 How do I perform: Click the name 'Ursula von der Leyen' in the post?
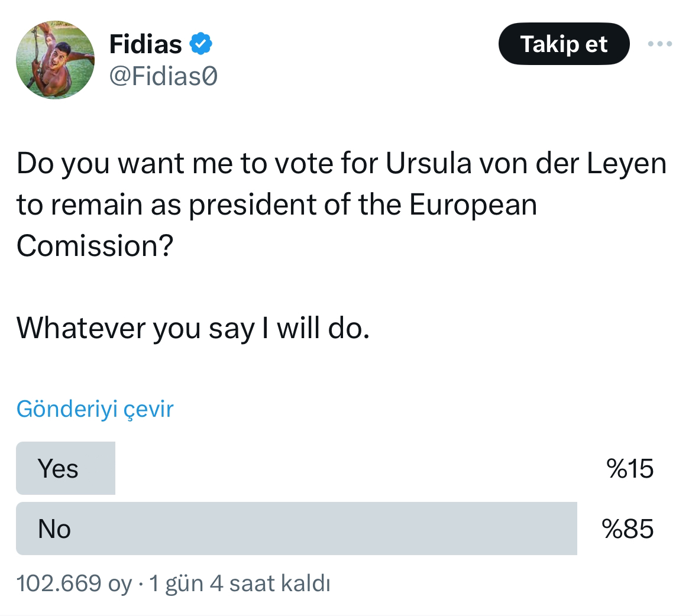click(x=526, y=163)
